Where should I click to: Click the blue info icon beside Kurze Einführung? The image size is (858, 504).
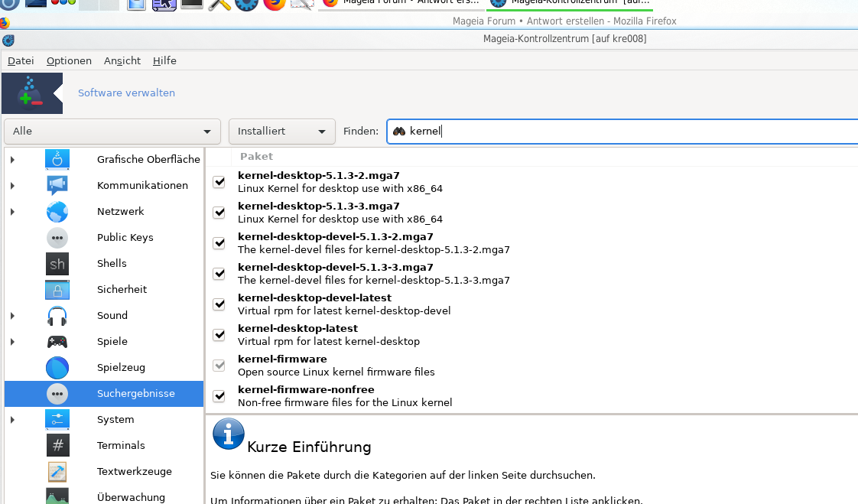coord(228,434)
